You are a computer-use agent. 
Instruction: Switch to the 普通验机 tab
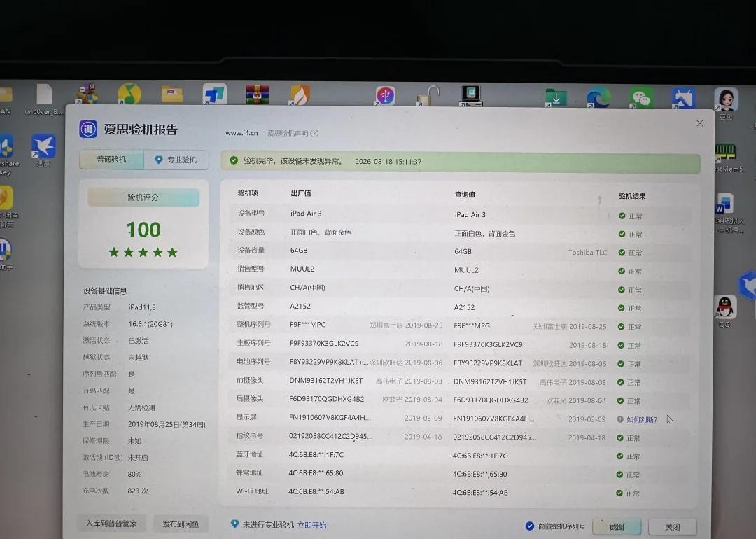111,160
